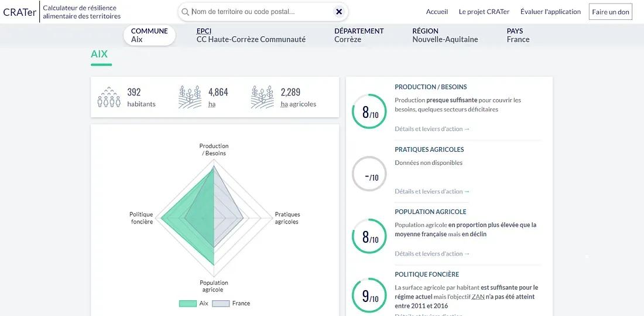Click the habitants people icon
Viewport: 644px width, 316px height.
[109, 97]
